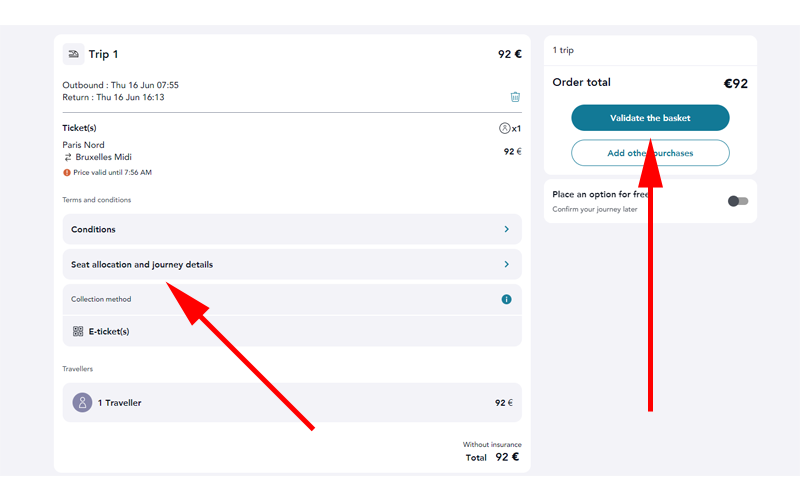
Task: Click the E-ticket QR code icon
Action: tap(78, 332)
